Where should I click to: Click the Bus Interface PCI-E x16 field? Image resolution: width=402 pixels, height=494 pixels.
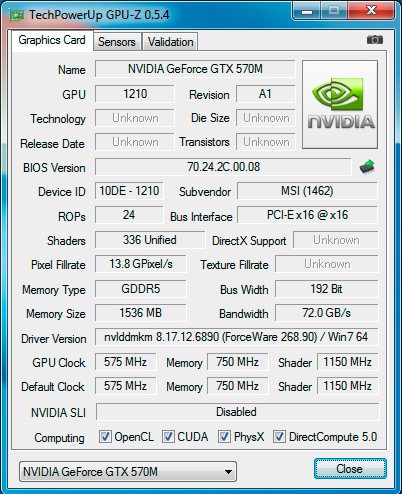point(307,215)
